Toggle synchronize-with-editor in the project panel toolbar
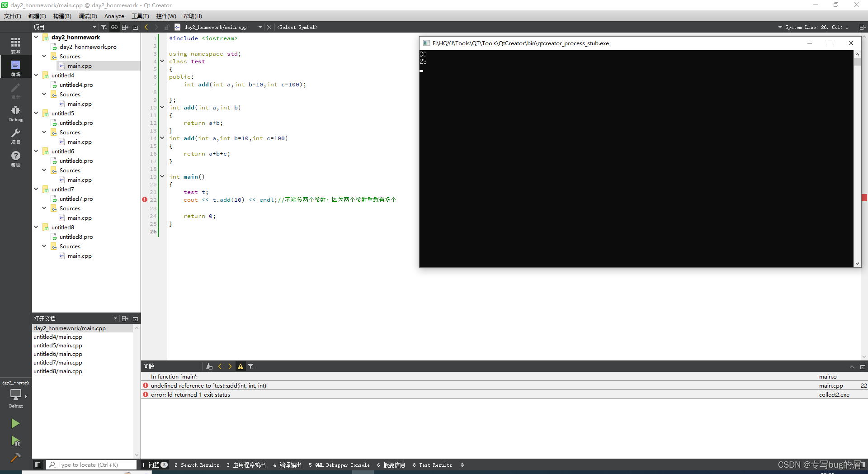 point(114,27)
